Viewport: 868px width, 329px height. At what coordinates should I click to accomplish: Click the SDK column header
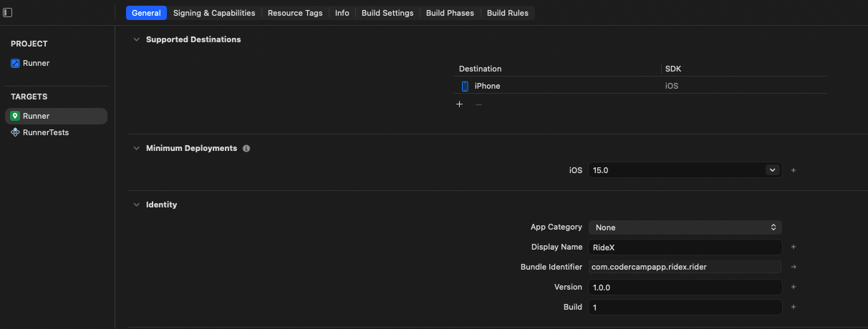click(672, 69)
